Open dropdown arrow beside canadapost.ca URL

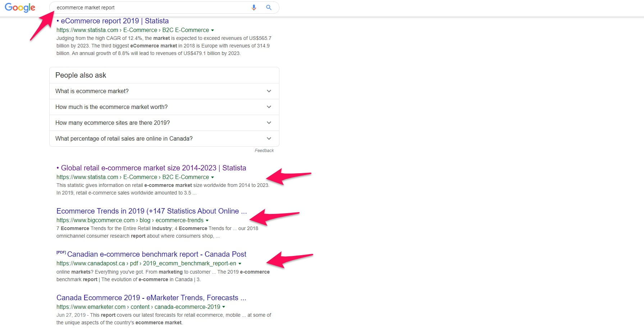click(240, 264)
